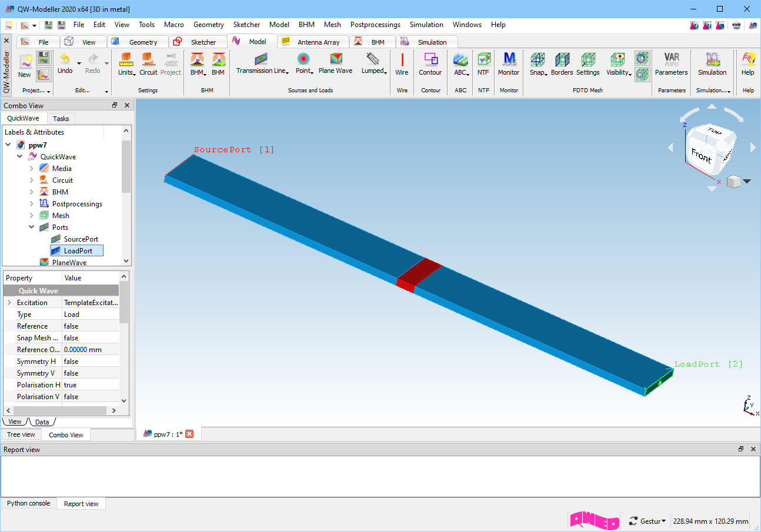The image size is (761, 532).
Task: Switch to the Geometry ribbon tab
Action: 138,42
